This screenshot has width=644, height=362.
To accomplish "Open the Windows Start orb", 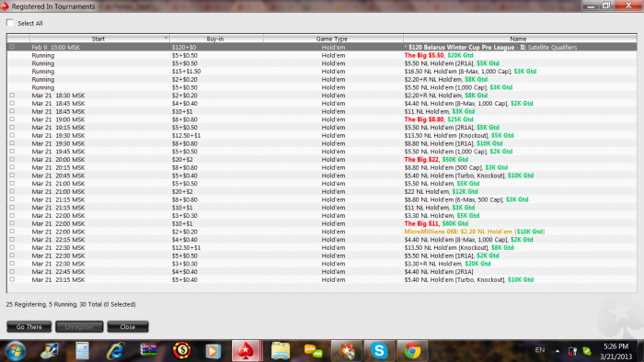I will (x=16, y=351).
